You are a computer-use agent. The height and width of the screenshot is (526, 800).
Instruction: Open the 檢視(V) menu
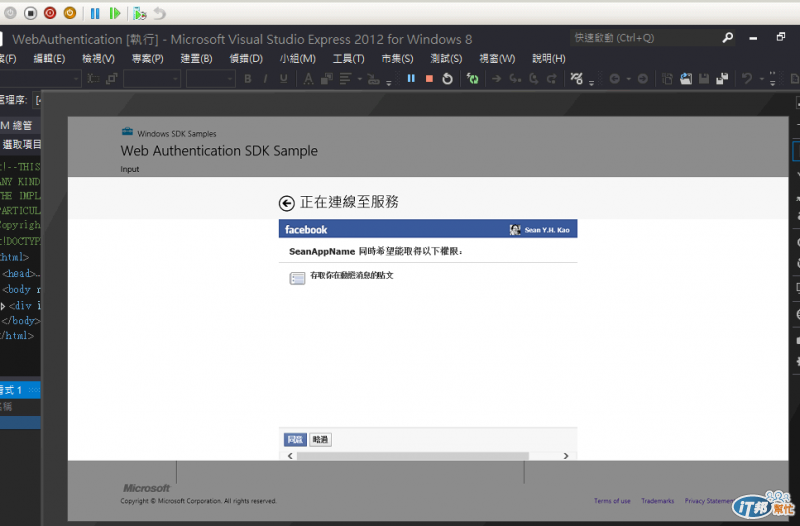tap(98, 59)
